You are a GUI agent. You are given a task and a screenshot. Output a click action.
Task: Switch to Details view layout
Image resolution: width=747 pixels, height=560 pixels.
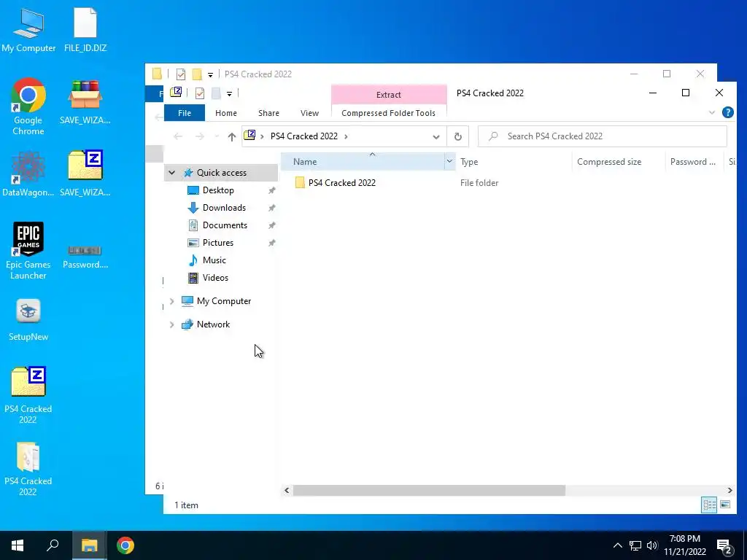709,505
